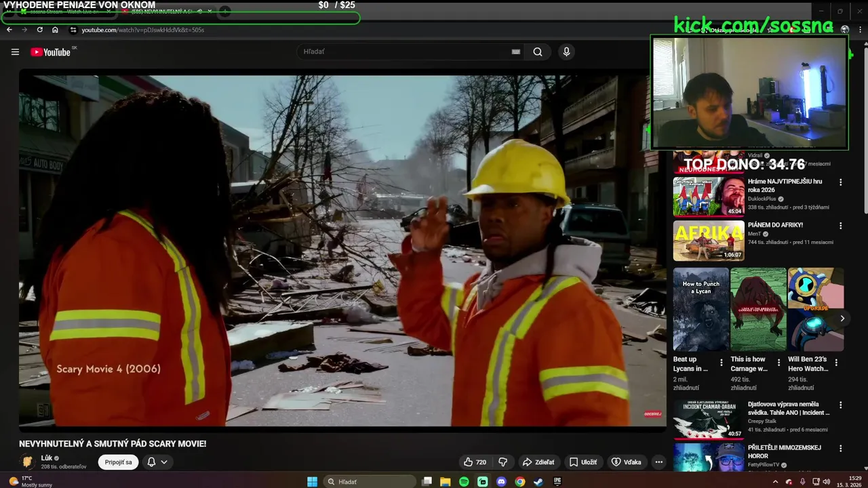Screen dimensions: 868x488
Task: Open the AFRIKA video thumbnail
Action: point(709,241)
